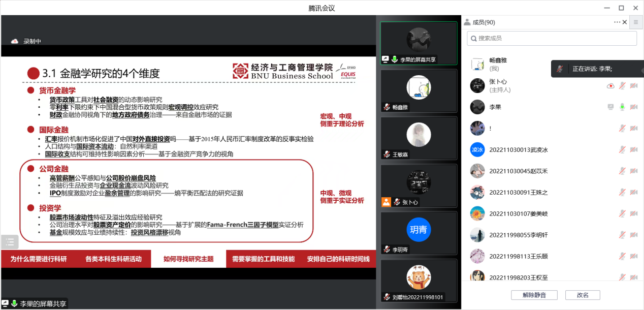
Task: Toggle camera icon for 武凌冰
Action: tap(633, 150)
